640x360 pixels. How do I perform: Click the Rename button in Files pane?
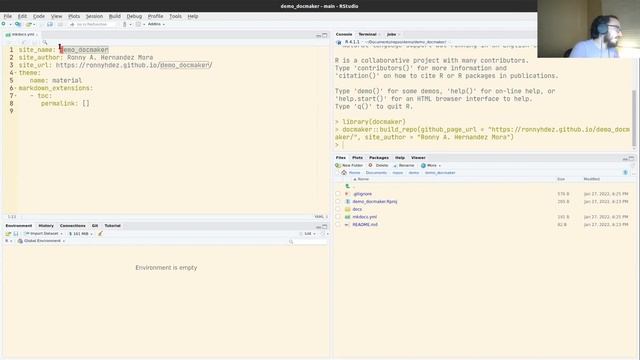[x=404, y=166]
